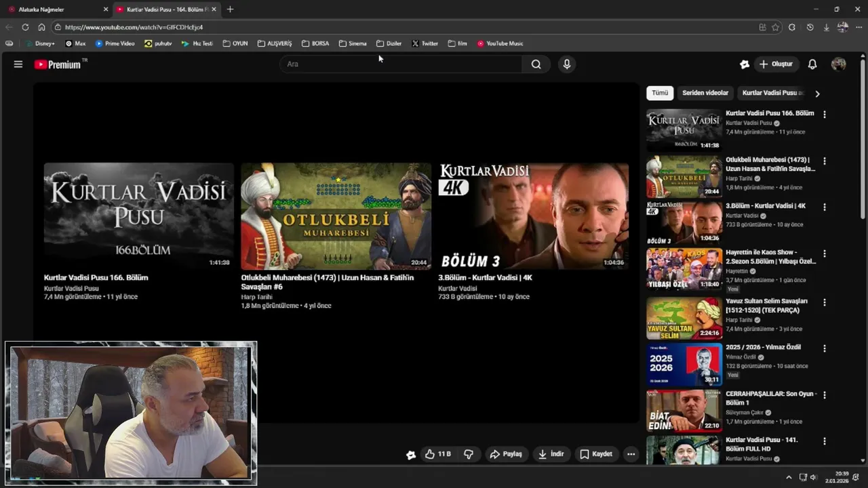Open the YouTube hamburger guide menu
Screen dimensions: 868x488
pyautogui.click(x=18, y=64)
